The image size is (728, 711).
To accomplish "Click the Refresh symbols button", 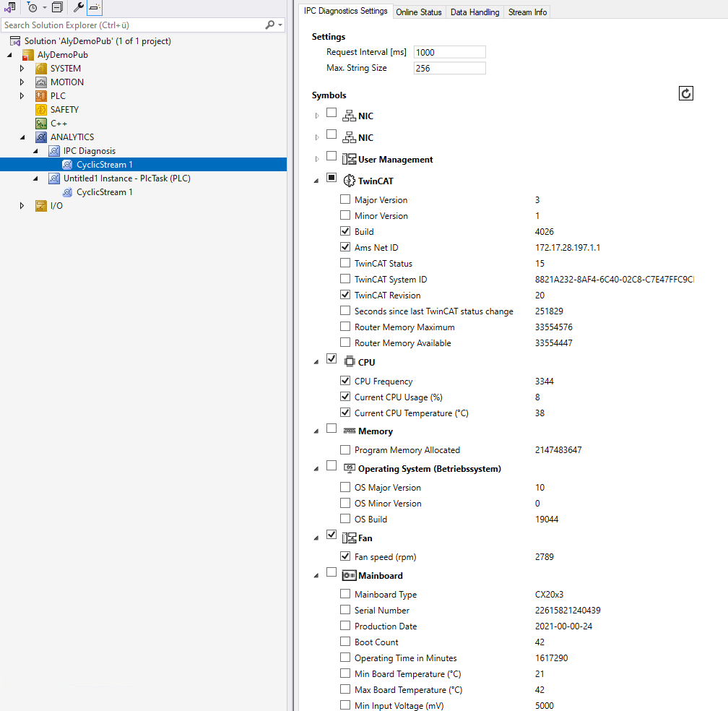I will [x=685, y=93].
